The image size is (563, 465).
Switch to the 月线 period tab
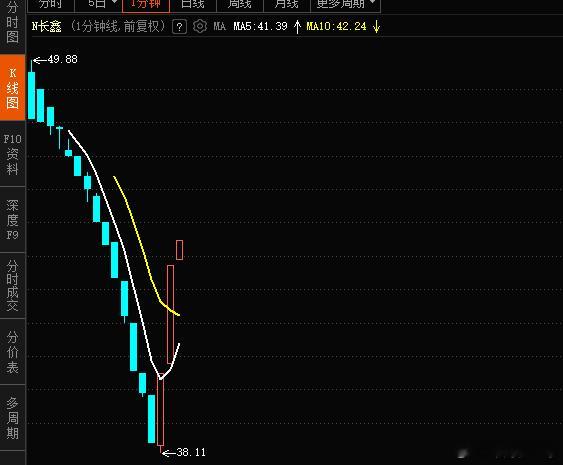click(x=287, y=5)
